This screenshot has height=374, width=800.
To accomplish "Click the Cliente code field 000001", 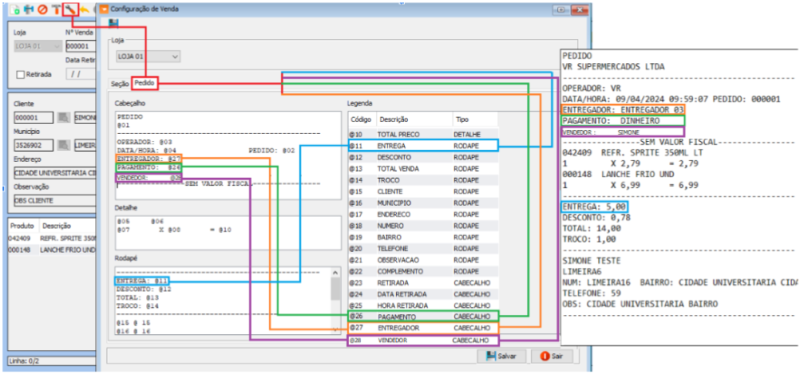I will coord(33,118).
